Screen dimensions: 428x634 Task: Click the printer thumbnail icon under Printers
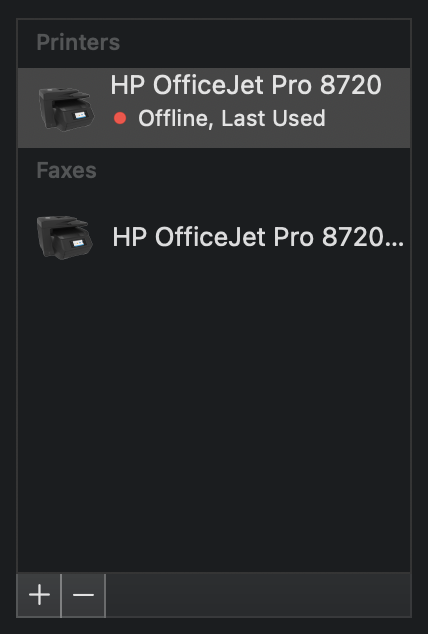(66, 109)
